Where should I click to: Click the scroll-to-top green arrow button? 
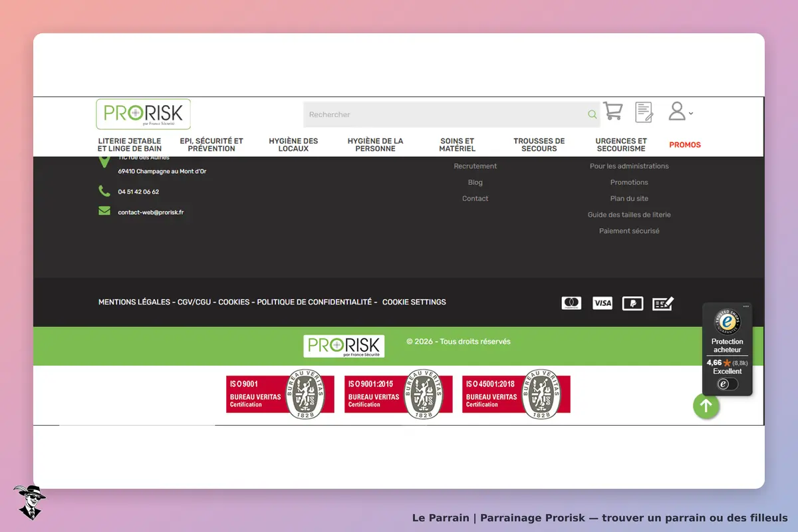[706, 406]
